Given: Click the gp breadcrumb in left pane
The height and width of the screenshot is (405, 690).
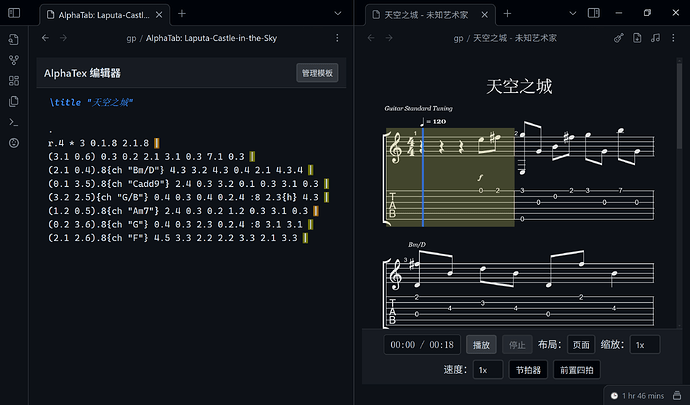Looking at the screenshot, I should point(131,38).
